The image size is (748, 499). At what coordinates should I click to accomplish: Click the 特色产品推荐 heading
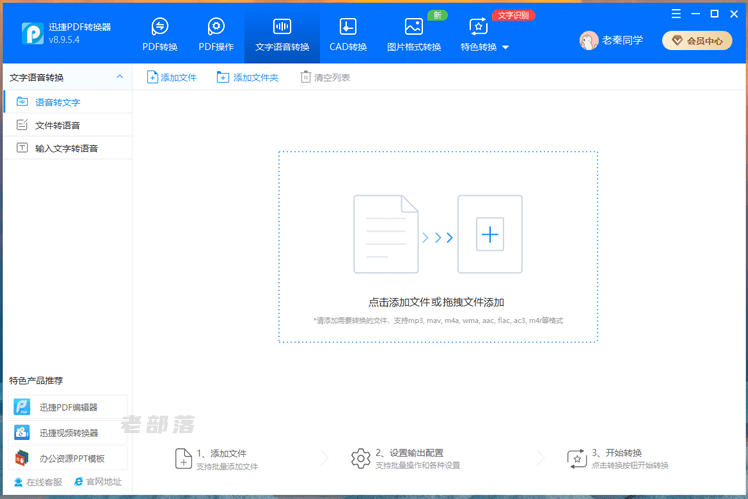[36, 380]
